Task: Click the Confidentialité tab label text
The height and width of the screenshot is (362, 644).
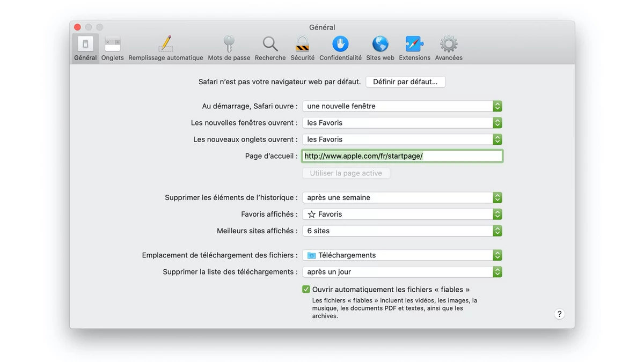Action: tap(340, 58)
